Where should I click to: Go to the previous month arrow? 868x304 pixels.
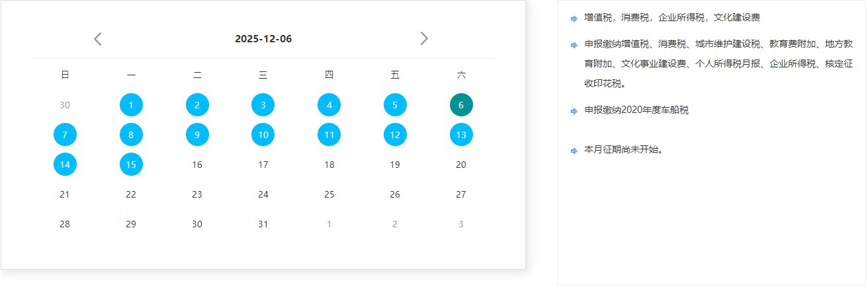[x=98, y=39]
